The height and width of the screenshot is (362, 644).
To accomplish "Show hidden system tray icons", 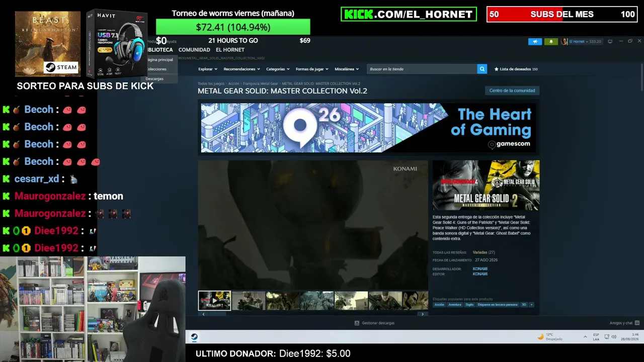I will click(585, 337).
